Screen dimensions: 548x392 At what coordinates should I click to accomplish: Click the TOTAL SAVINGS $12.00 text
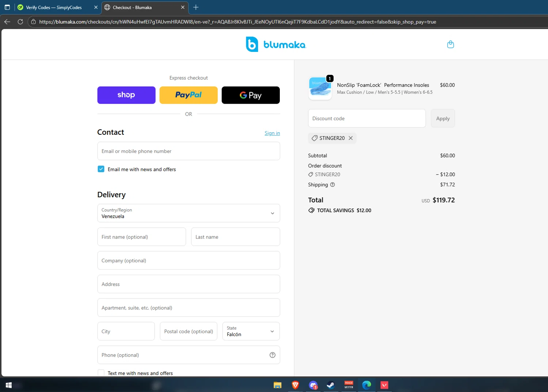click(344, 210)
